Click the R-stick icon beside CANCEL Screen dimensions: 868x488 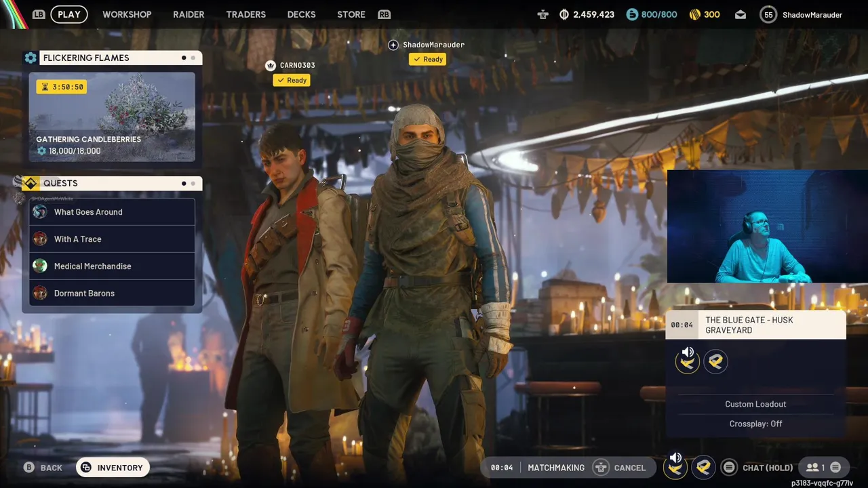(x=600, y=467)
